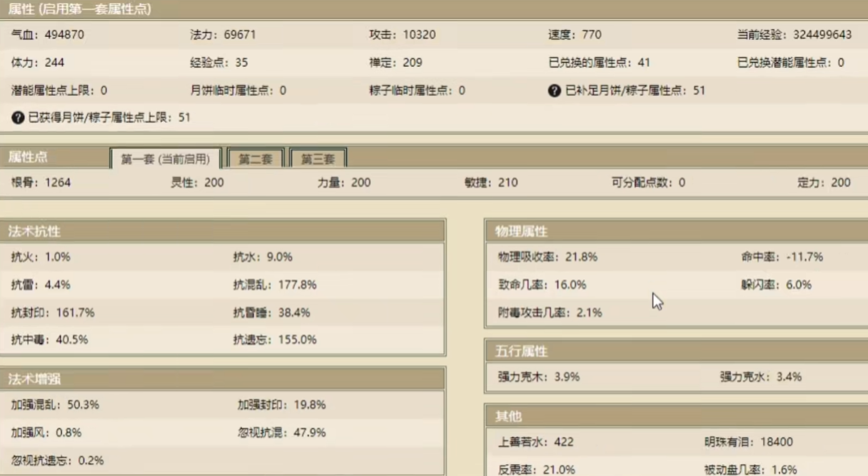Image resolution: width=868 pixels, height=476 pixels.
Task: Select the 明珠有泪 18400 entry
Action: pyautogui.click(x=749, y=442)
